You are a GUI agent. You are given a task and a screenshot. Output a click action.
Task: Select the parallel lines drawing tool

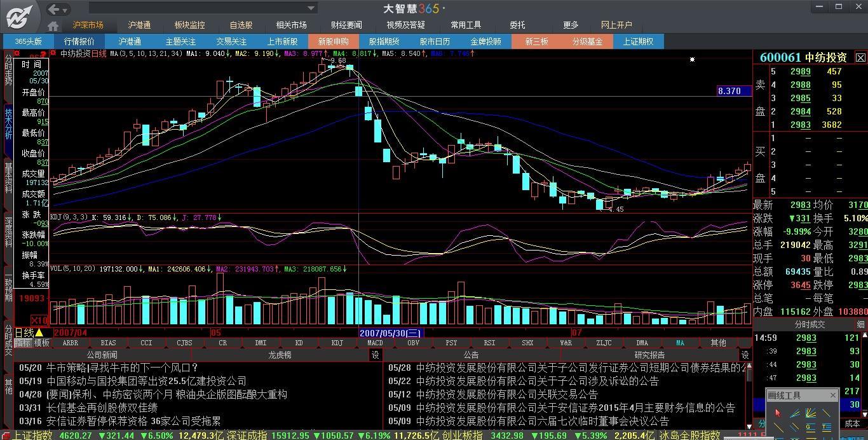[794, 427]
